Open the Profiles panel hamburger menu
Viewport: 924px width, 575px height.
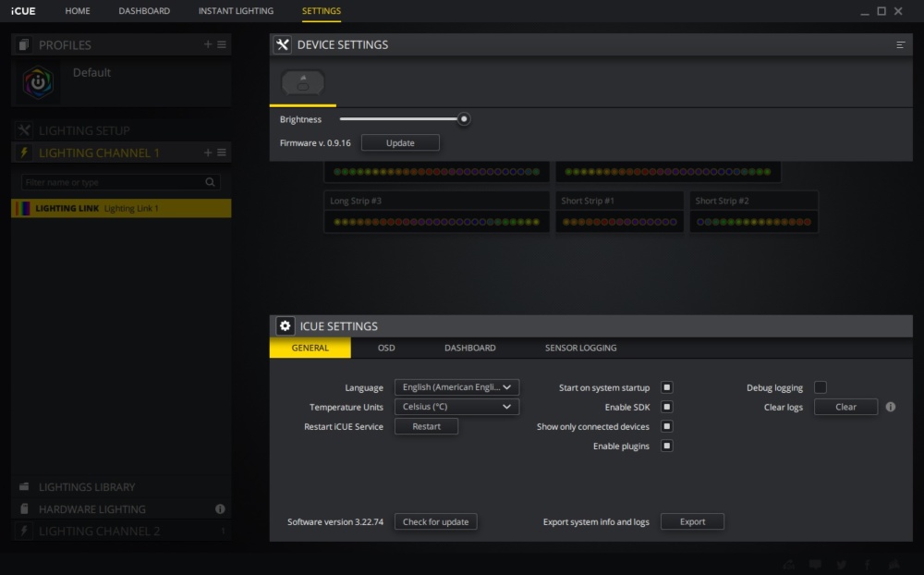[x=222, y=44]
